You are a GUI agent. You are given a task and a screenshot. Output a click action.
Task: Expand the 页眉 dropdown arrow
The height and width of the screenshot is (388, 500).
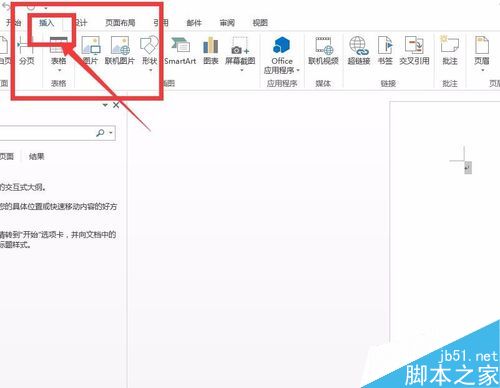(483, 70)
